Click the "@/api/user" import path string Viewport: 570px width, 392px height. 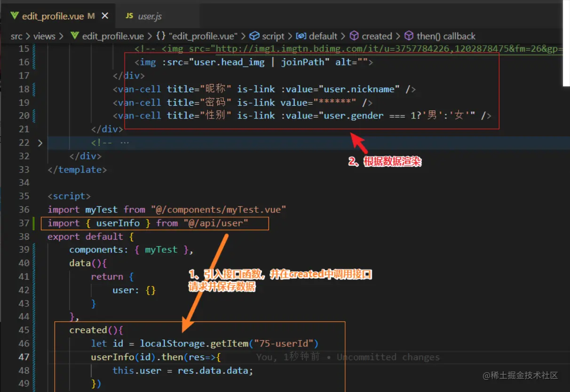pos(216,223)
